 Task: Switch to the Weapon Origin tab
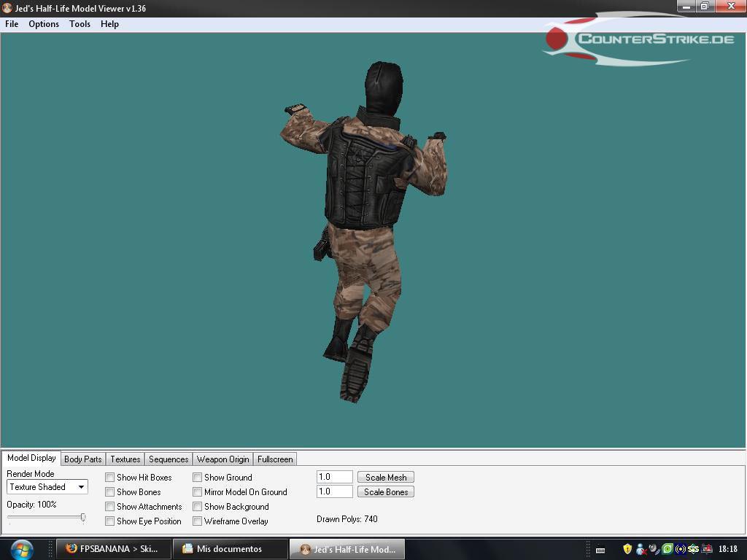coord(222,459)
